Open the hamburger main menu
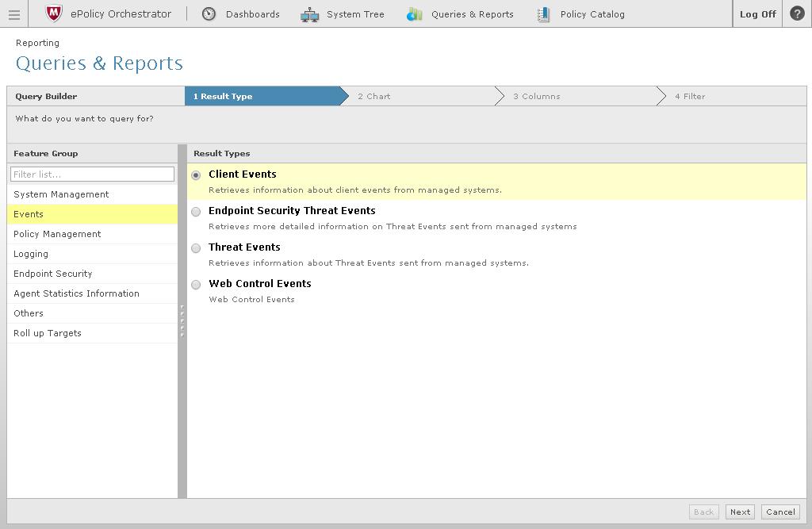Viewport: 812px width, 529px height. coord(14,14)
